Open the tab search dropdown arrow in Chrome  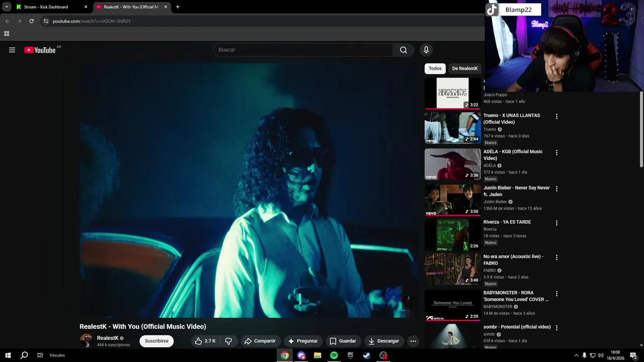coord(7,7)
